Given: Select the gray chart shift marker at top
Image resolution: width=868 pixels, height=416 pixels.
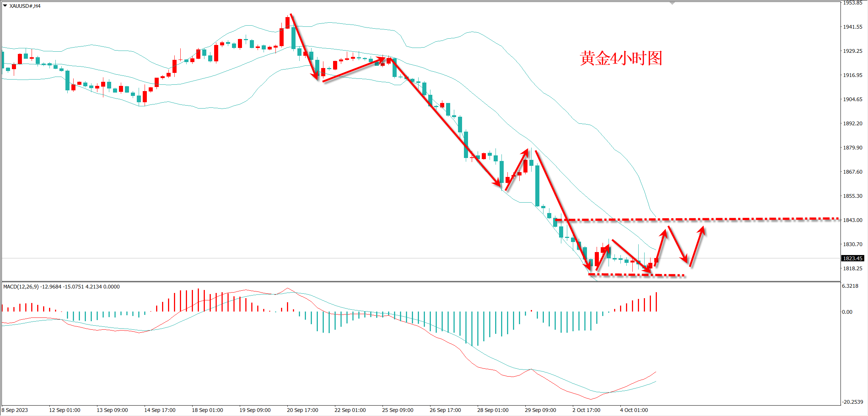Looking at the screenshot, I should point(672,3).
